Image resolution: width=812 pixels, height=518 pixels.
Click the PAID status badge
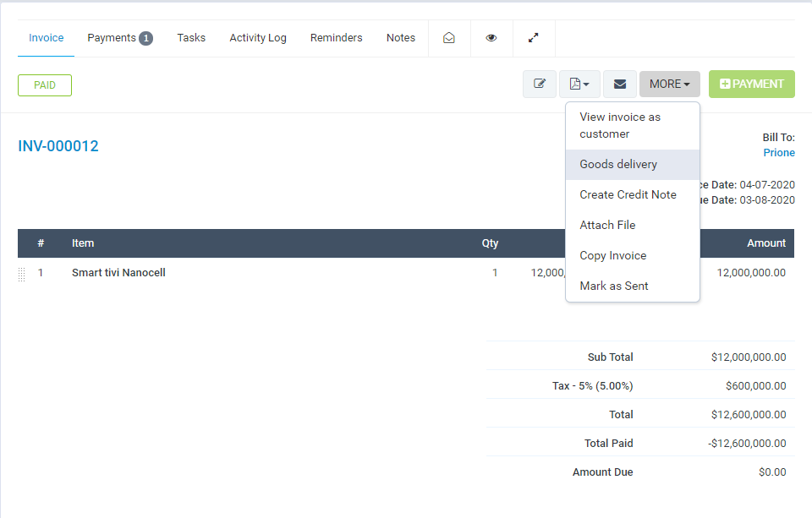(44, 85)
